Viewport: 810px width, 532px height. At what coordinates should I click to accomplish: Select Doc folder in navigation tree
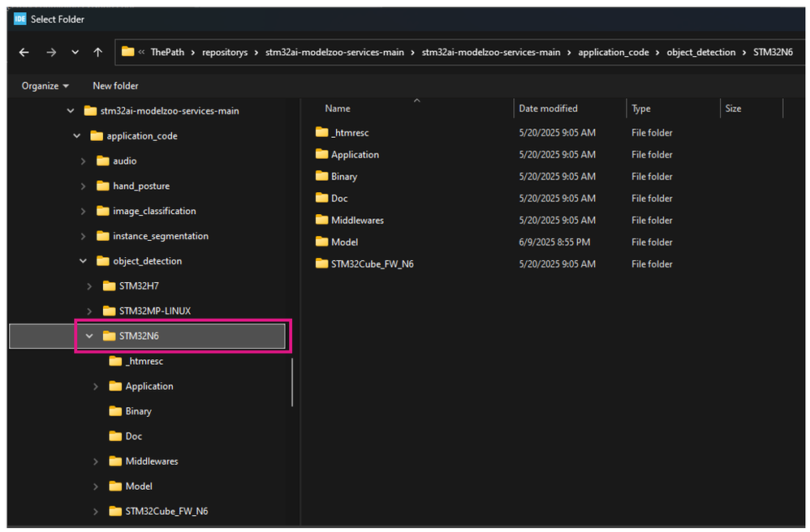[134, 436]
